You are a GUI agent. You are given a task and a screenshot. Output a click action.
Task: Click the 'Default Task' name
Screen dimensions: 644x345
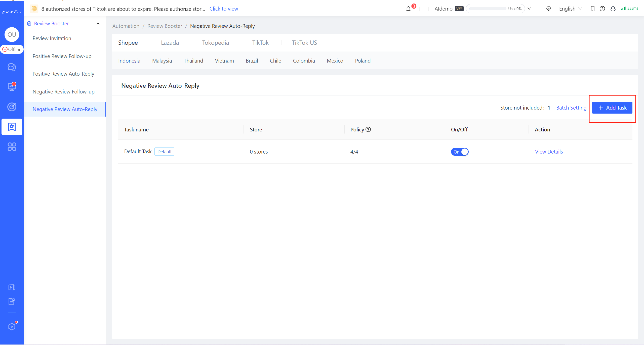[x=138, y=152]
